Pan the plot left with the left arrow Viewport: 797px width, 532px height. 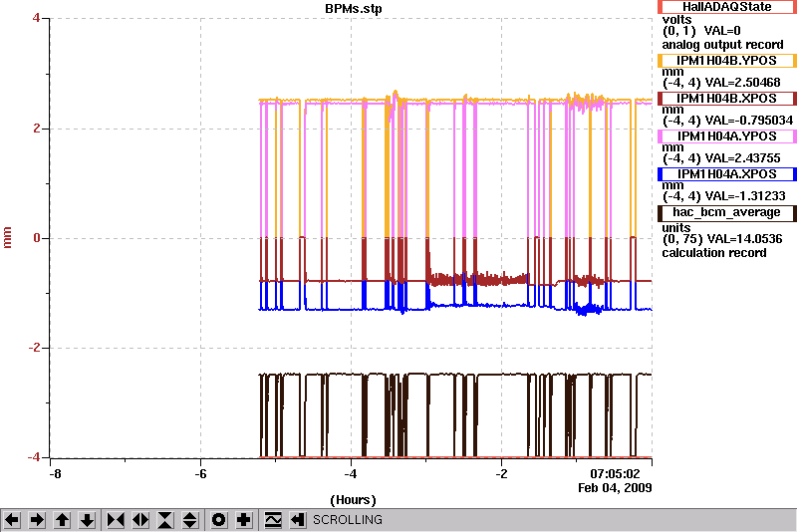coord(13,520)
